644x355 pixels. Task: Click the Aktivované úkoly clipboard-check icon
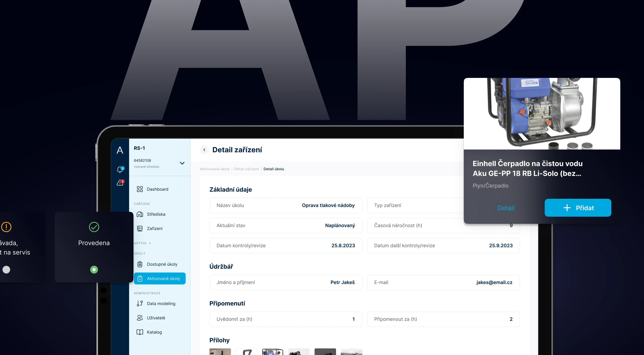pyautogui.click(x=140, y=278)
